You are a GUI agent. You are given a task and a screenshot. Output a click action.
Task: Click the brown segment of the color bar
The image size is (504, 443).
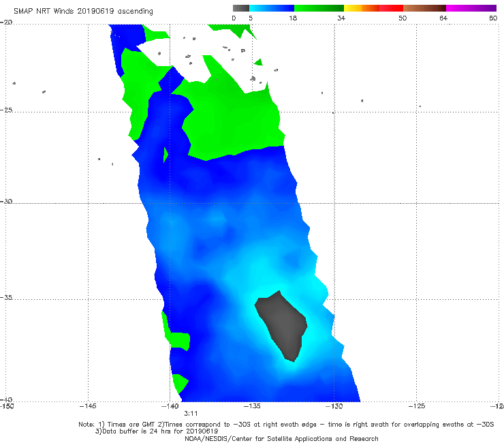click(x=424, y=8)
